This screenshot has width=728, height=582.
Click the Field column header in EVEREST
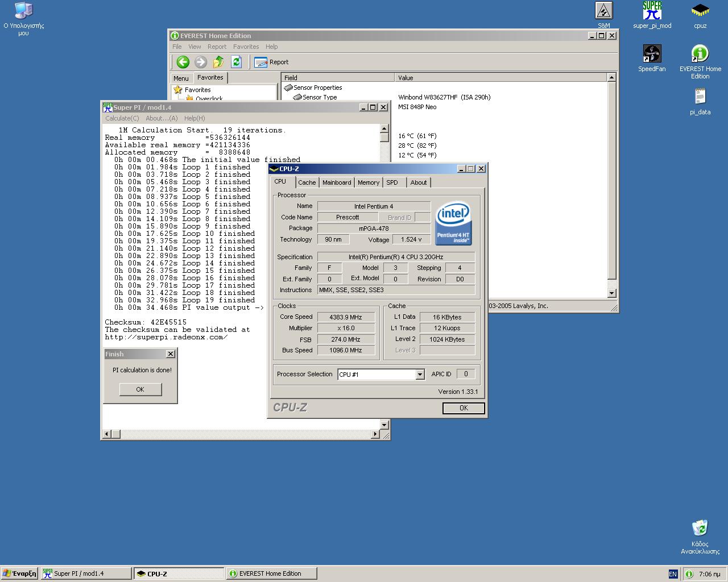[x=338, y=77]
